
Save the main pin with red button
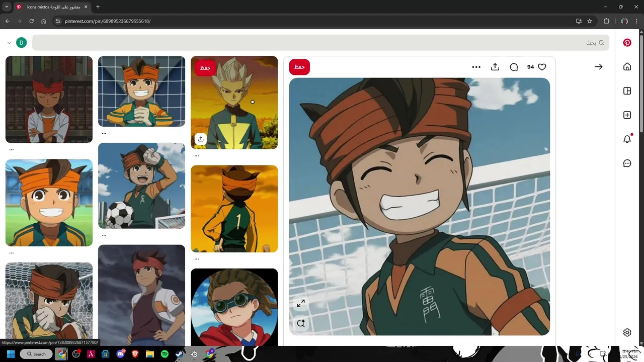pos(299,67)
